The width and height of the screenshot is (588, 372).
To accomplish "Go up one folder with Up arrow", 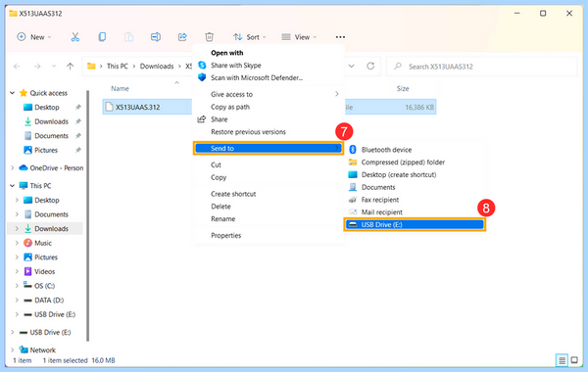I will [70, 67].
